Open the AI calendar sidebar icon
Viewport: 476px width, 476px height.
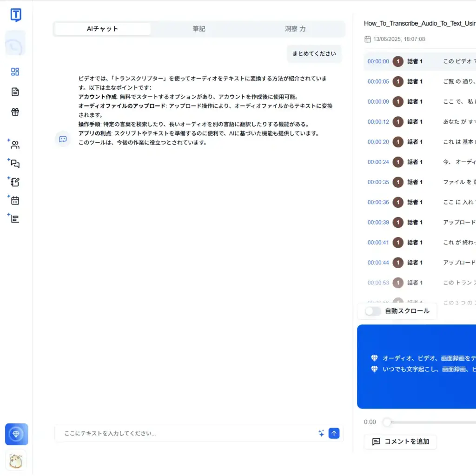tap(14, 200)
